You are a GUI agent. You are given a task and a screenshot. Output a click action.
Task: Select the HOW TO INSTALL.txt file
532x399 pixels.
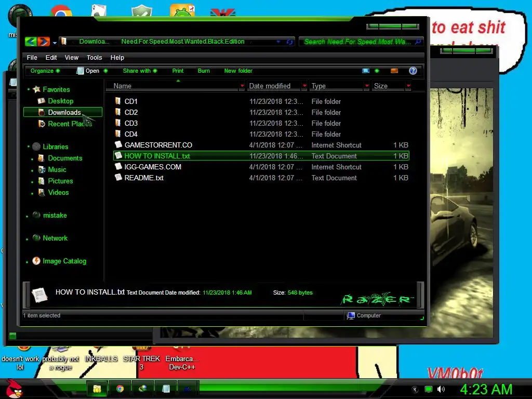point(262,156)
